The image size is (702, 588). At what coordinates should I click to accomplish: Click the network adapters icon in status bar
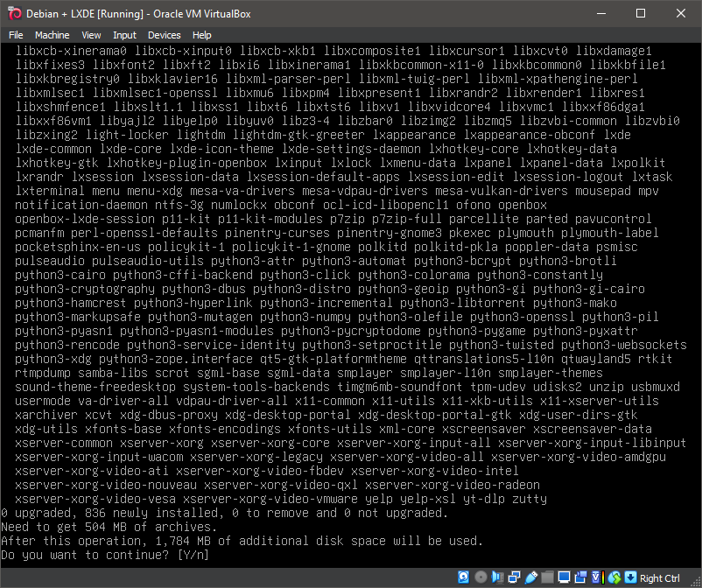click(x=513, y=577)
